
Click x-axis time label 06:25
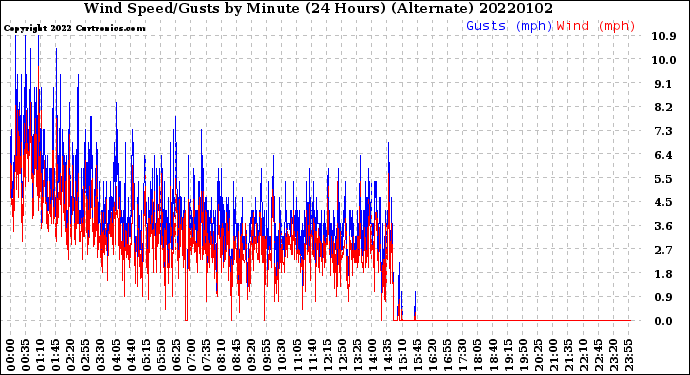tap(176, 355)
